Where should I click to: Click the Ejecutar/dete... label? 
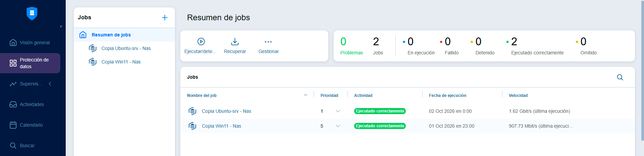201,51
